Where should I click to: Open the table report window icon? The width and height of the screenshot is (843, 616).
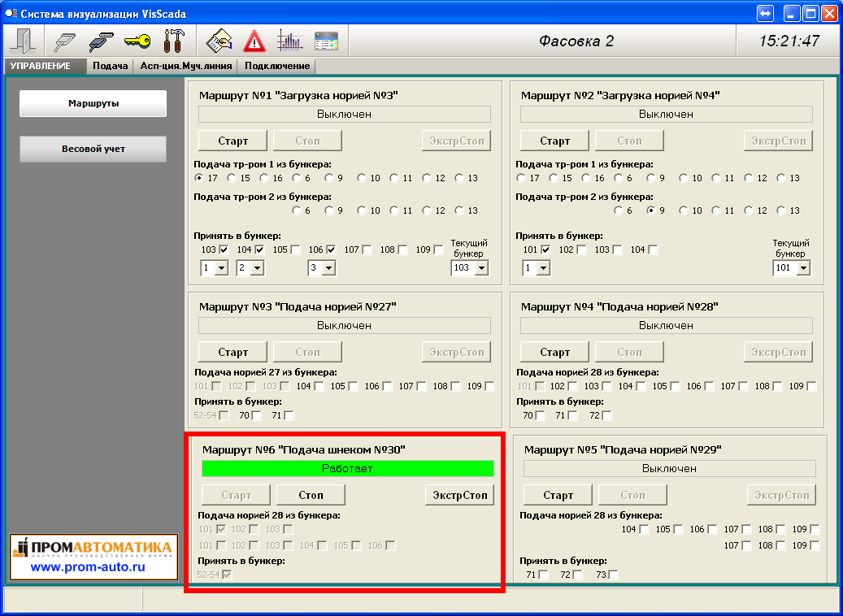[326, 41]
